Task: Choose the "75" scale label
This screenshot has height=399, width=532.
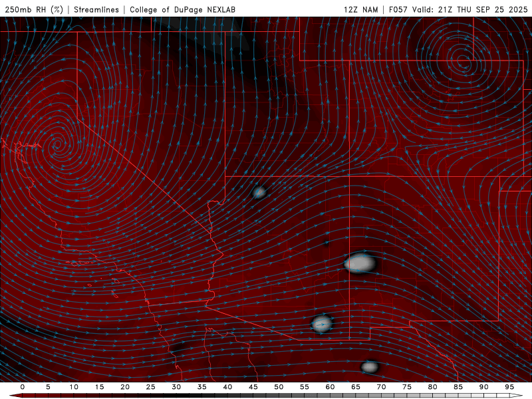Action: tap(407, 387)
